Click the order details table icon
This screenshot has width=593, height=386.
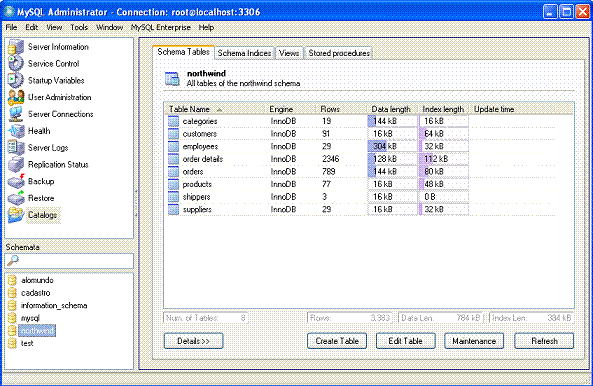point(173,159)
